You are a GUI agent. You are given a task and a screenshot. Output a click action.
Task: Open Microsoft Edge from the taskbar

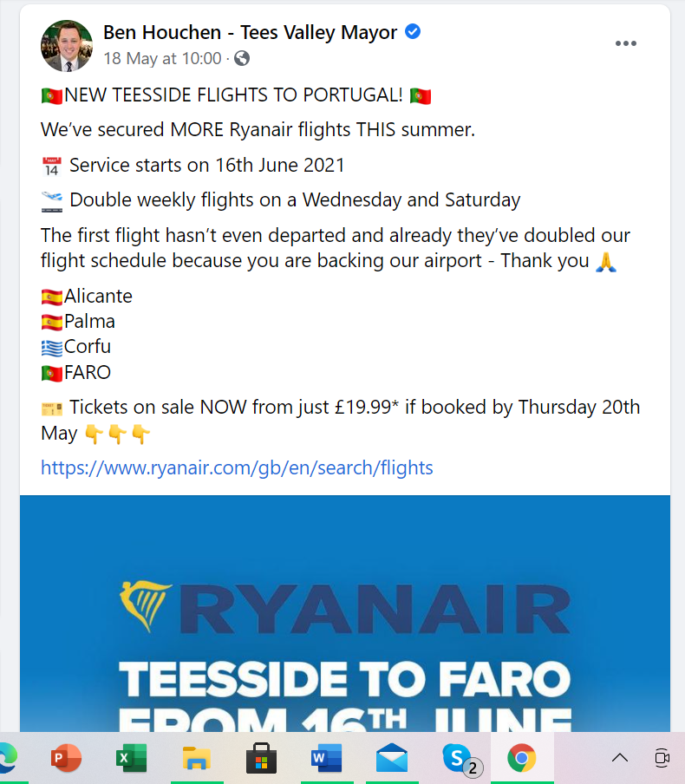coord(7,759)
